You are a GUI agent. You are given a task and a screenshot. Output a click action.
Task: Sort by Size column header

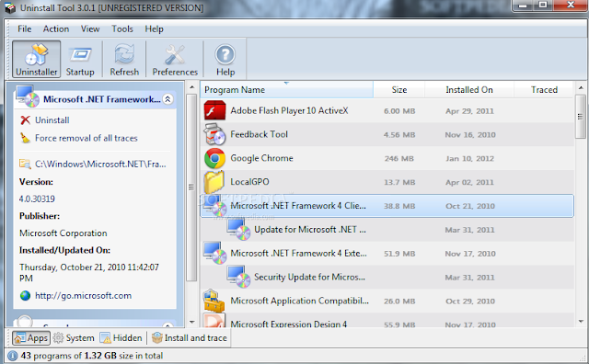398,90
